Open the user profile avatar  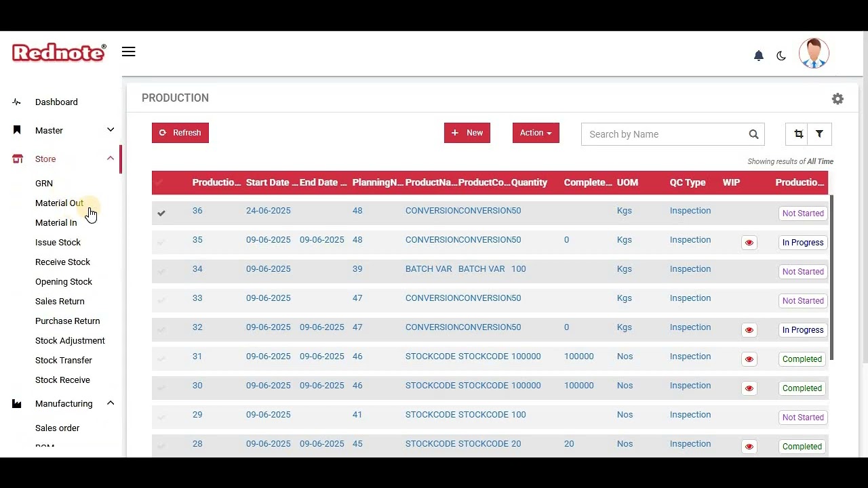click(814, 54)
